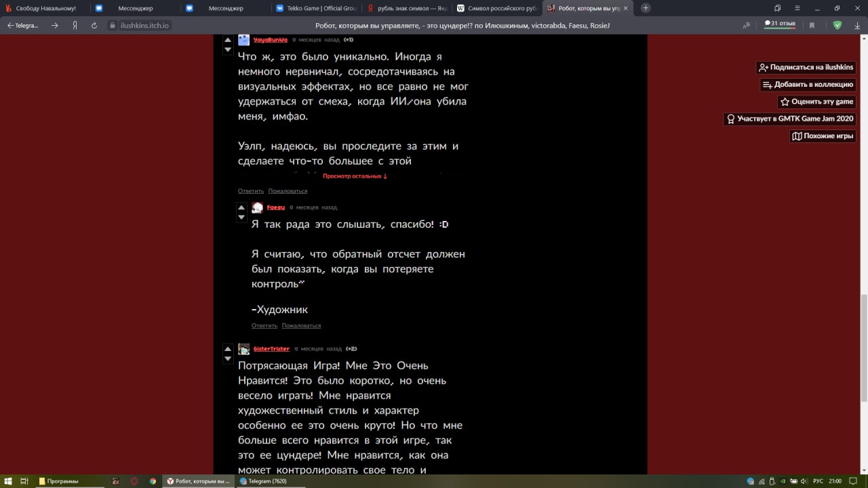The image size is (868, 488).
Task: Reply to YayaBunWa's comment via 'Ответить'
Action: (251, 191)
